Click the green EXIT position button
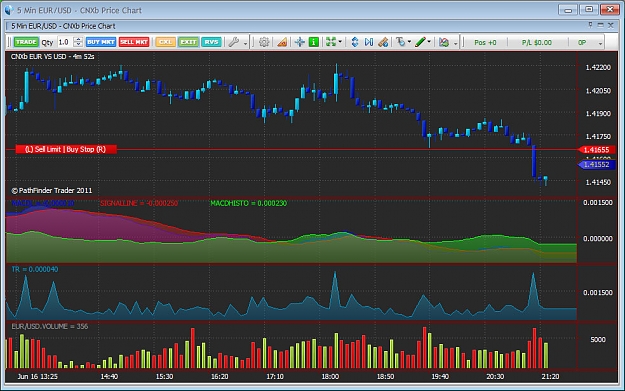 point(188,42)
